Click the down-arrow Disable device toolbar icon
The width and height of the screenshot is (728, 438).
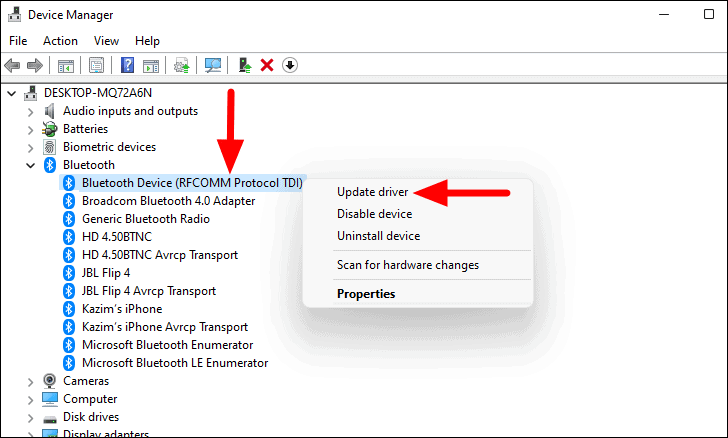290,65
